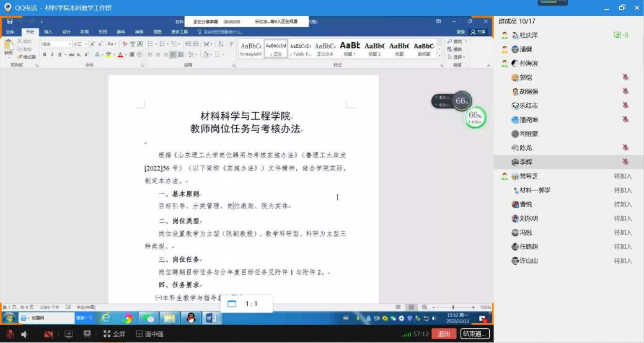
Task: Click the screen share icon in call bar
Action: 68,334
